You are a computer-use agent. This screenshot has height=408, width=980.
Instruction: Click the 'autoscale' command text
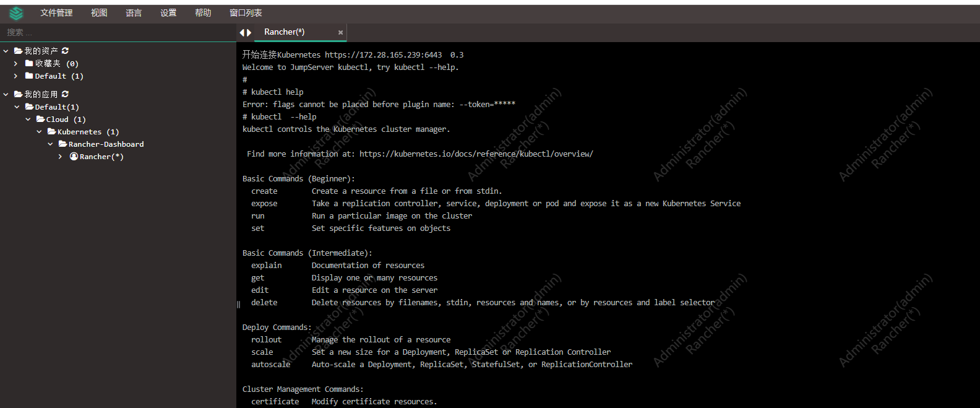270,365
